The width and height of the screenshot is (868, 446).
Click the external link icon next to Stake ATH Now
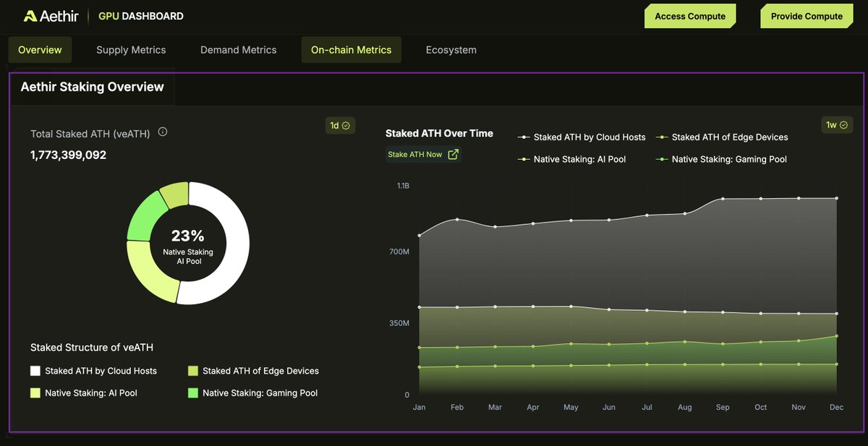pyautogui.click(x=454, y=154)
